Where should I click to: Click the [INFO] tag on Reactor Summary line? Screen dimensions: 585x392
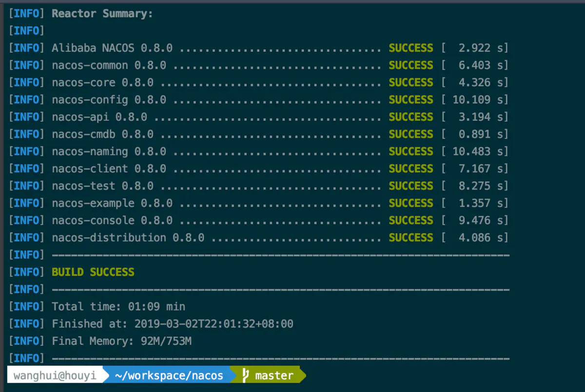[x=27, y=14]
